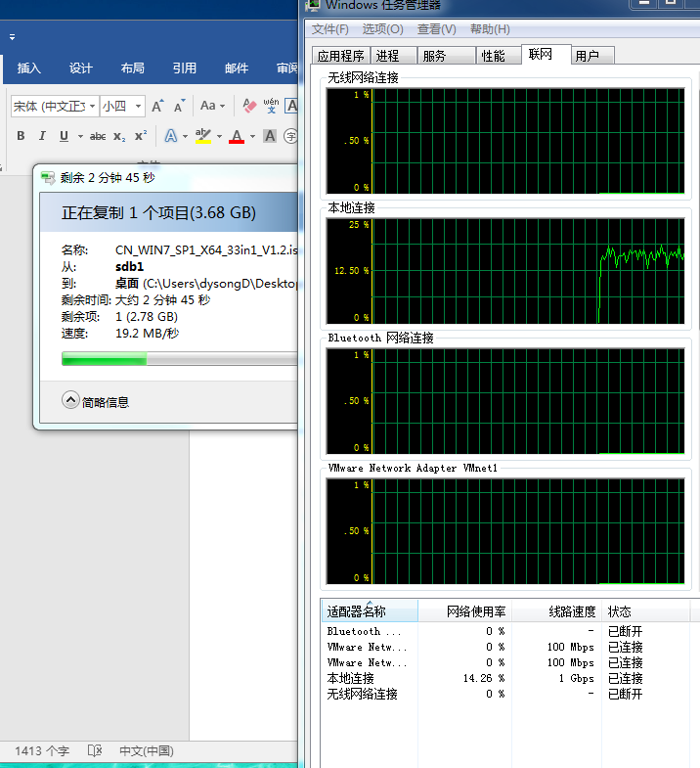Open Word's 邮件 ribbon tab

(x=237, y=68)
